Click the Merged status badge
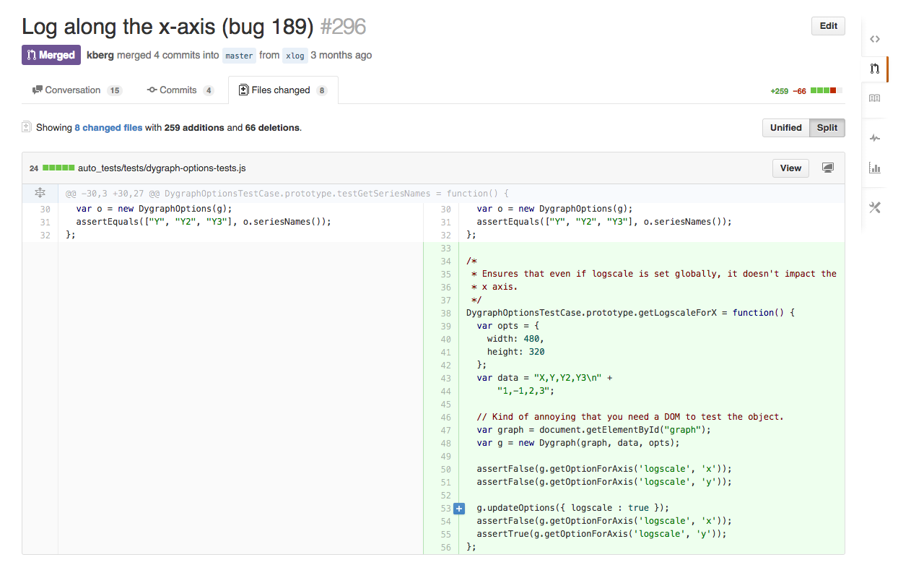This screenshot has height=578, width=924. click(51, 55)
